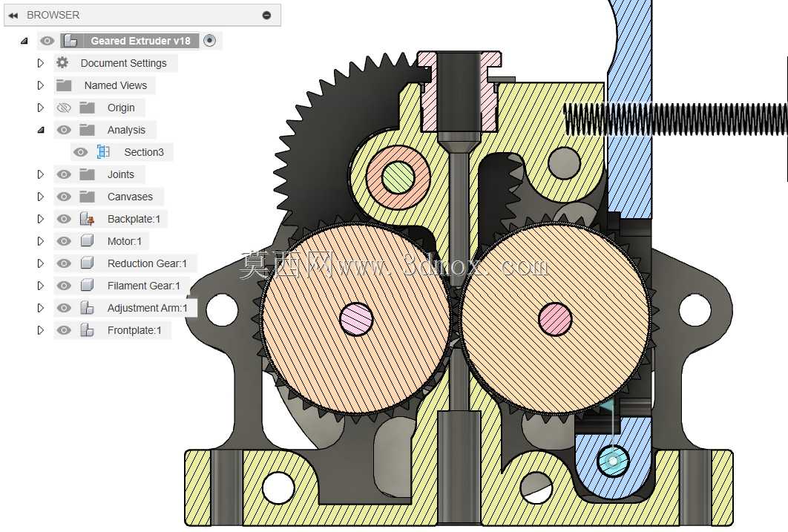Collapse the Browser panel using the double arrows
788x532 pixels.
[x=13, y=16]
